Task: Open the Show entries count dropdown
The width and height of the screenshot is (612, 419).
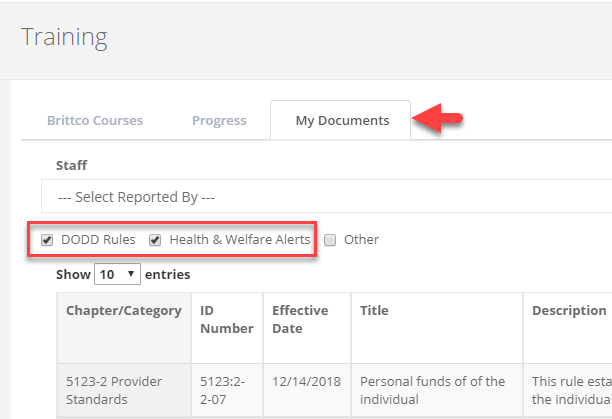Action: [118, 274]
